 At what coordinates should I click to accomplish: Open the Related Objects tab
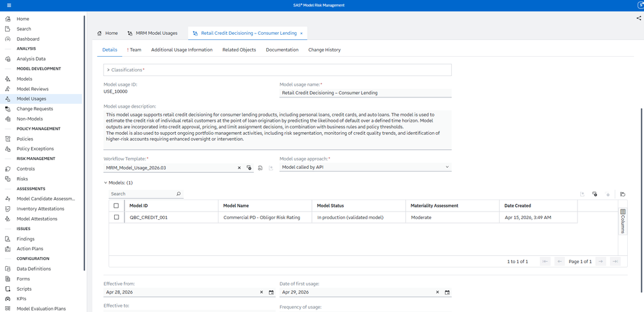239,50
